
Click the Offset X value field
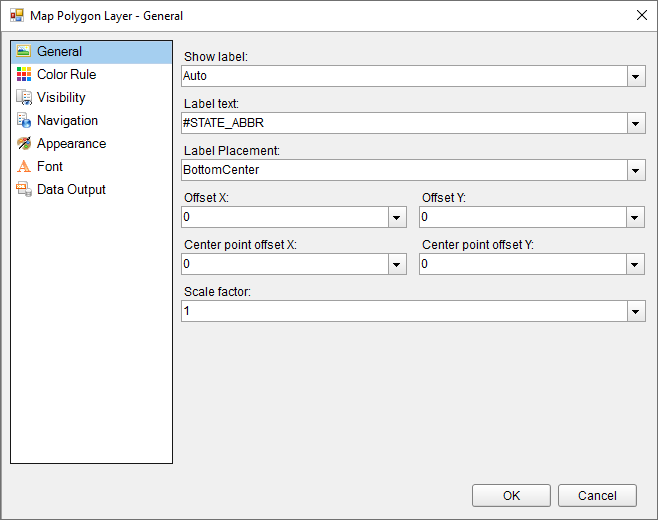(285, 217)
